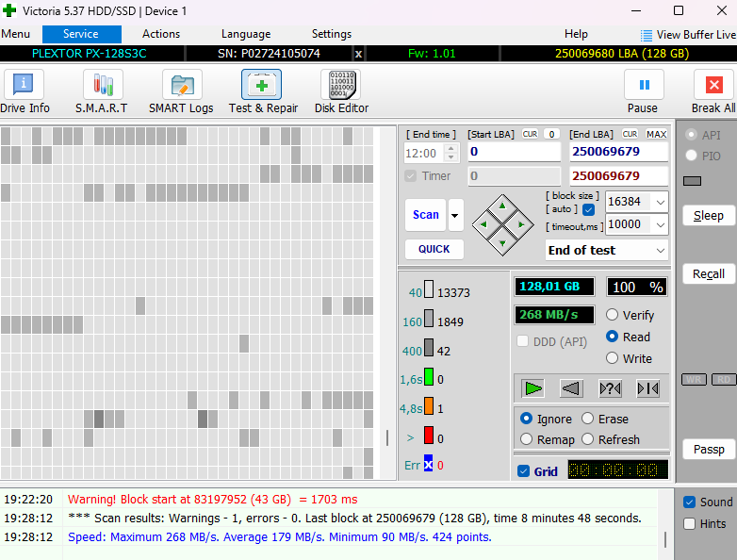Click the Pause scan icon

point(644,91)
